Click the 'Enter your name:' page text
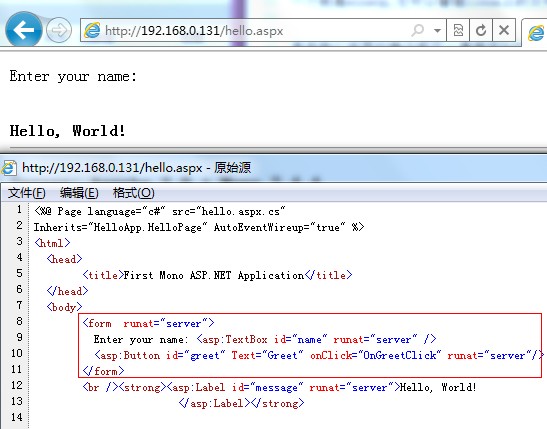Viewport: 547px width, 429px height. (x=73, y=76)
